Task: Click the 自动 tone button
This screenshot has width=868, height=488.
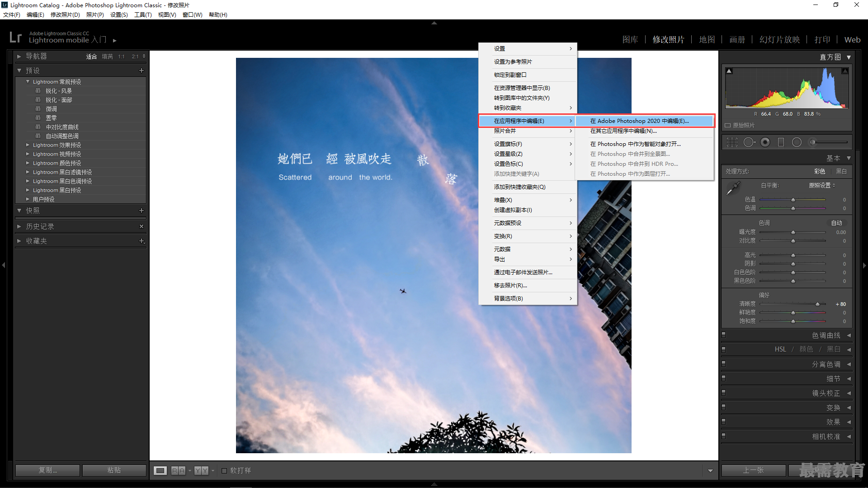Action: 836,223
